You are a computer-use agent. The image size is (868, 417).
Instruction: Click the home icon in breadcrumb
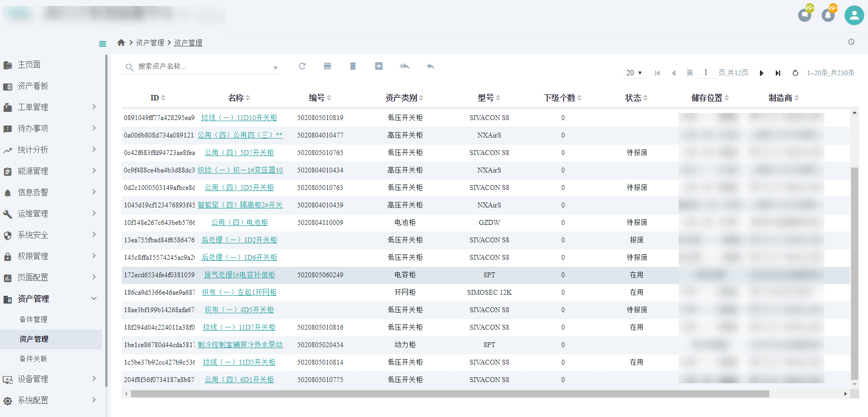[121, 43]
